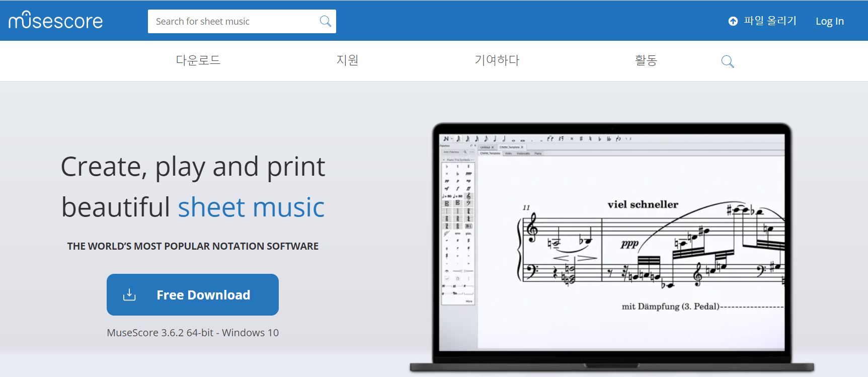Click the 'MuseScore 3.6.2 64-bit - Windows 10' text
Viewport: 868px width, 377px height.
point(193,333)
